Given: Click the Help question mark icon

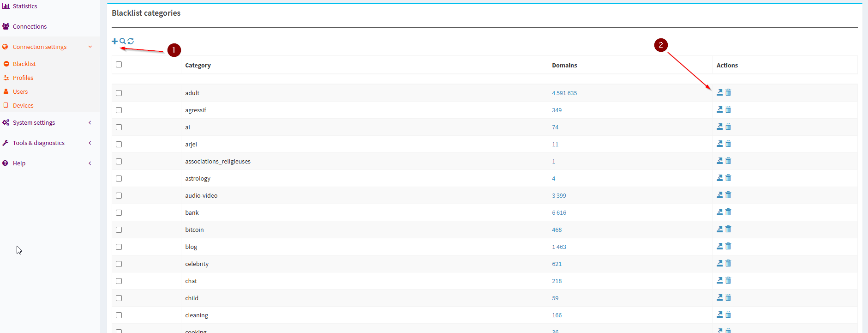Looking at the screenshot, I should pos(5,163).
